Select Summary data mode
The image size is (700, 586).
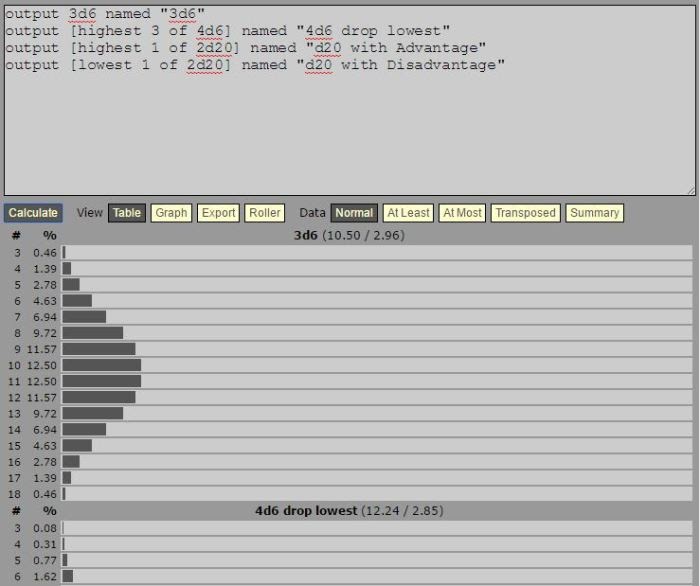(x=595, y=213)
